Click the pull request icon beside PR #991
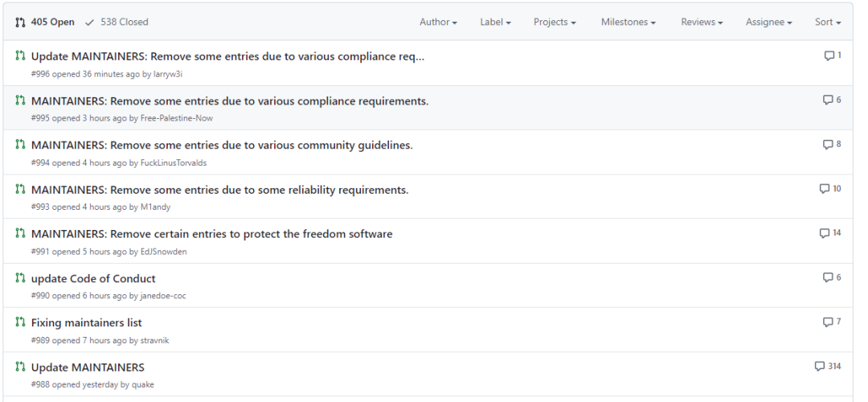 click(x=20, y=233)
